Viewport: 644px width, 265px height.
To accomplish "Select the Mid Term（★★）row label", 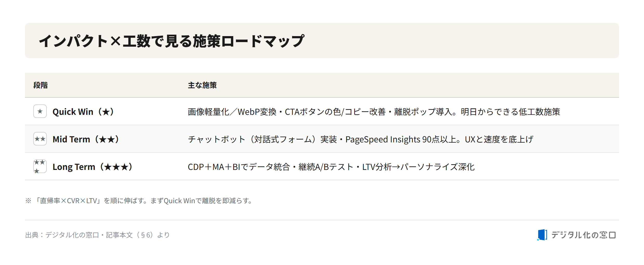I will point(86,139).
